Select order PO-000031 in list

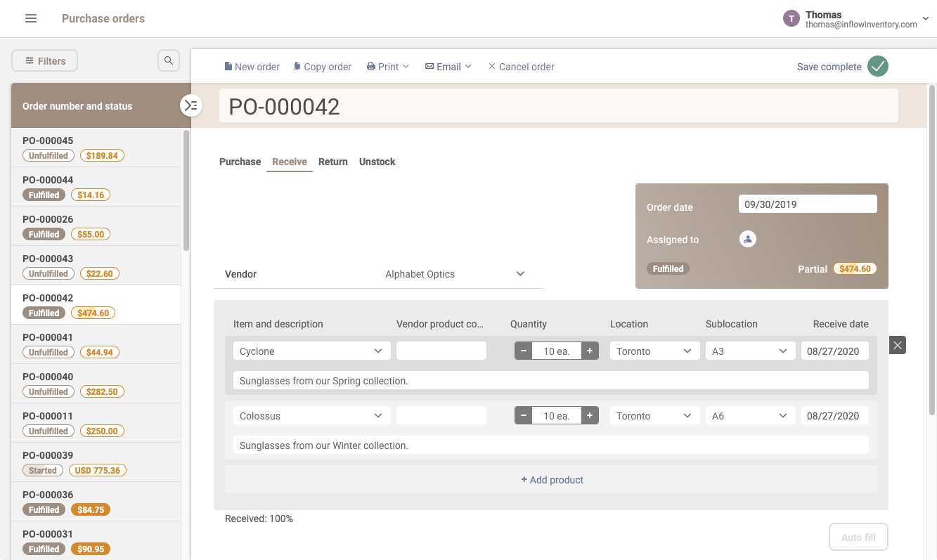pos(96,540)
